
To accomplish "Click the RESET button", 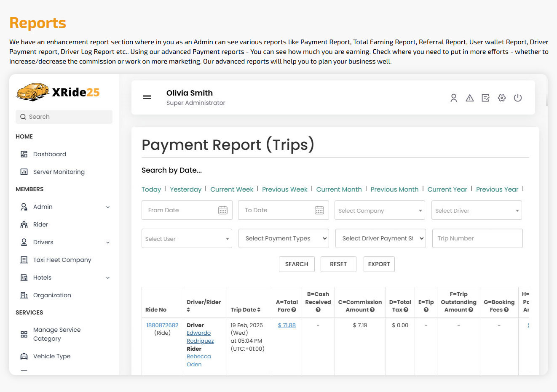I will (338, 264).
